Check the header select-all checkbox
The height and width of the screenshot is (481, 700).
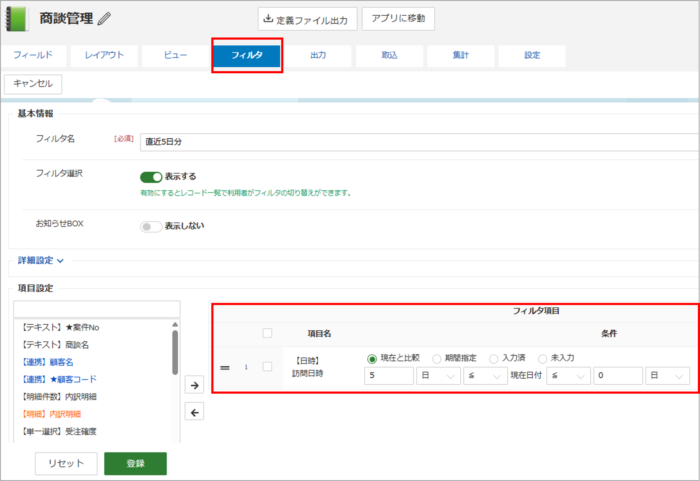tap(266, 333)
